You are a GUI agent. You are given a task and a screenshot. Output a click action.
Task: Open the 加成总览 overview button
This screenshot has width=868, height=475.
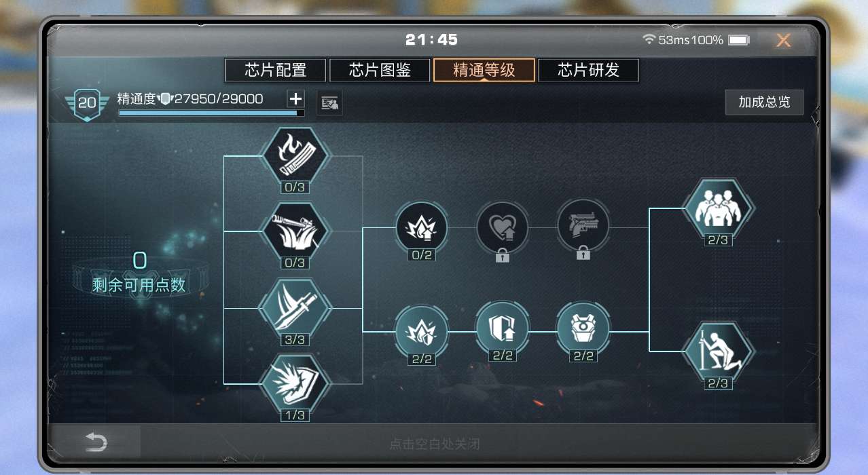pyautogui.click(x=764, y=102)
